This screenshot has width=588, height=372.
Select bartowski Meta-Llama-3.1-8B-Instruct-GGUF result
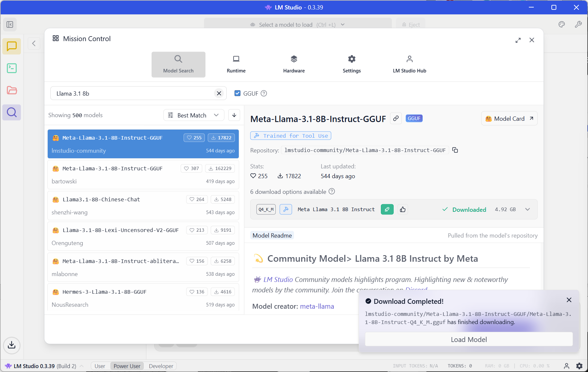click(x=143, y=175)
